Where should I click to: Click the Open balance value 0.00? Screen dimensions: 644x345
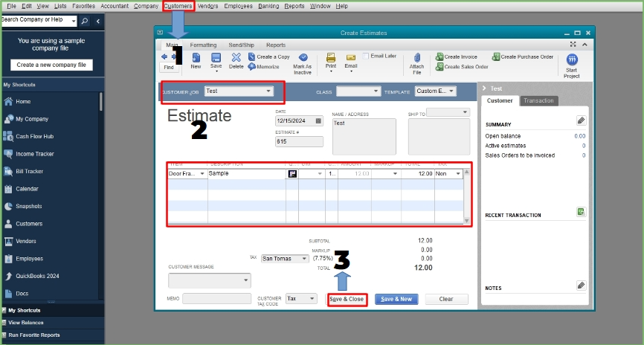(x=580, y=136)
